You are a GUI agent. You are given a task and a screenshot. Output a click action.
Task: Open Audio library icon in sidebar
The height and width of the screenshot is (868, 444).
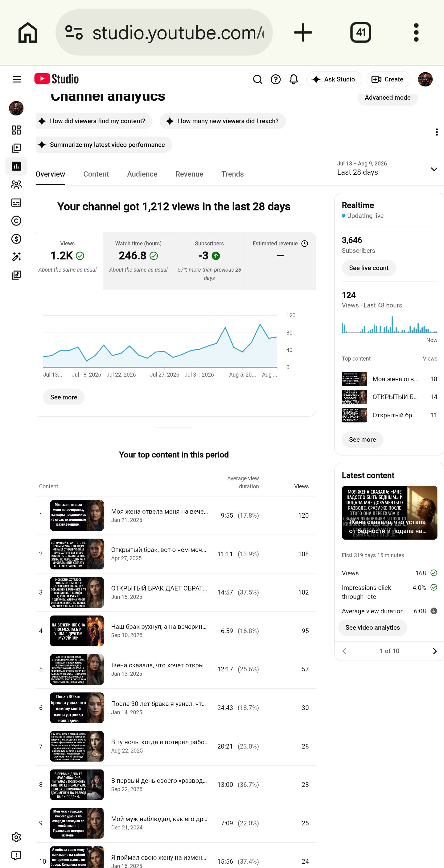point(16,275)
